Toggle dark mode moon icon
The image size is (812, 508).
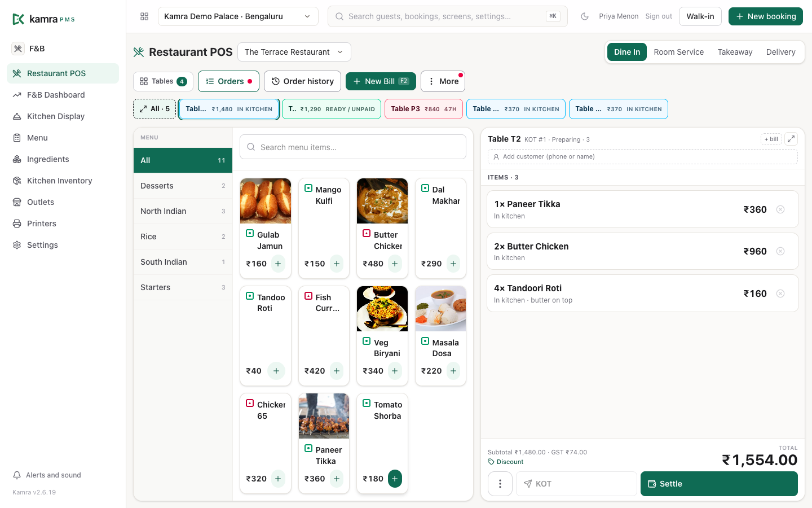[585, 16]
